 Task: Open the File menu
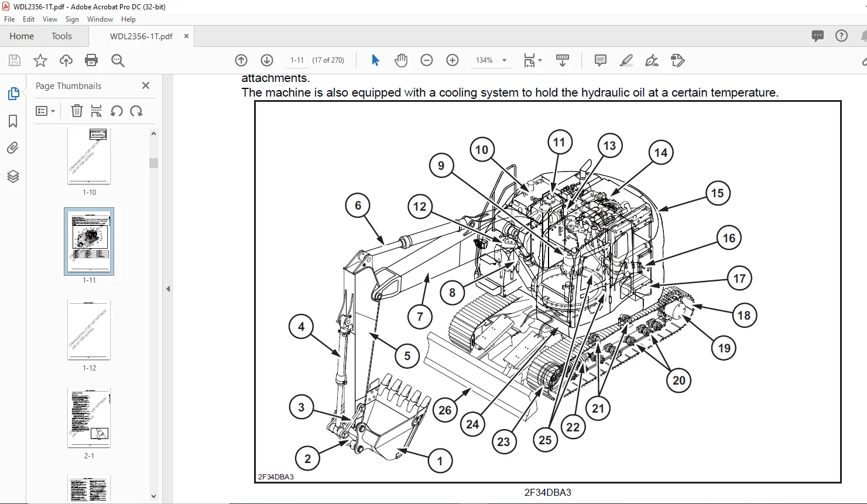pyautogui.click(x=9, y=19)
